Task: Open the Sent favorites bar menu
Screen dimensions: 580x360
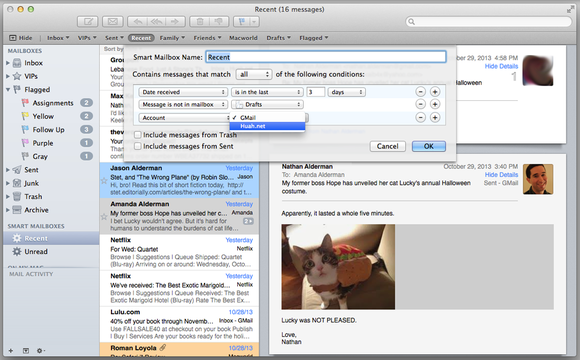Action: pos(114,38)
